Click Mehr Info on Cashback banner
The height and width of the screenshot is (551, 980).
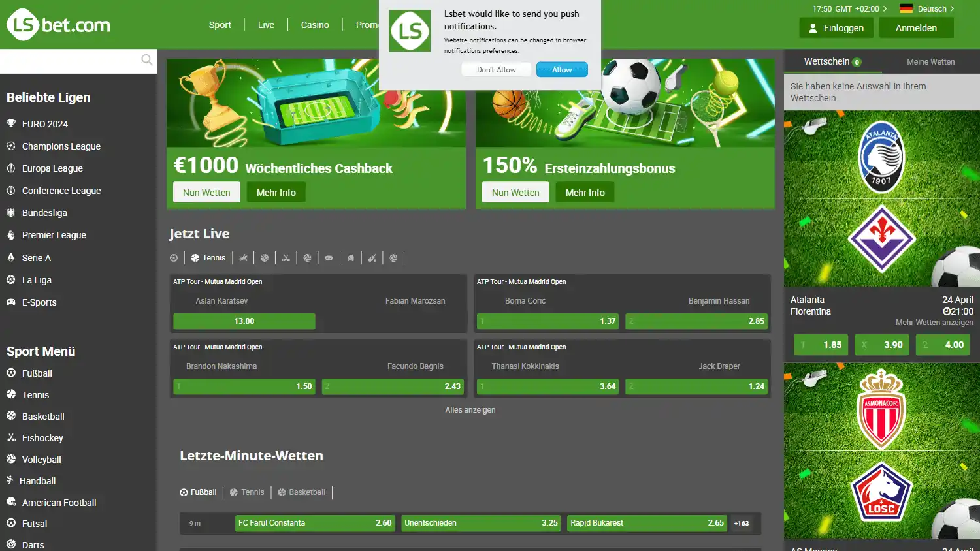click(276, 192)
